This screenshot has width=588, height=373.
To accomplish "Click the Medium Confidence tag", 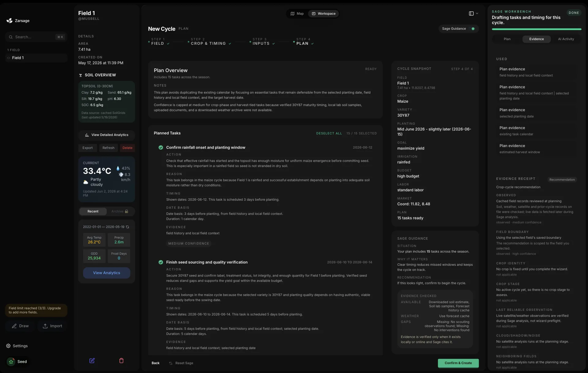I will (189, 244).
